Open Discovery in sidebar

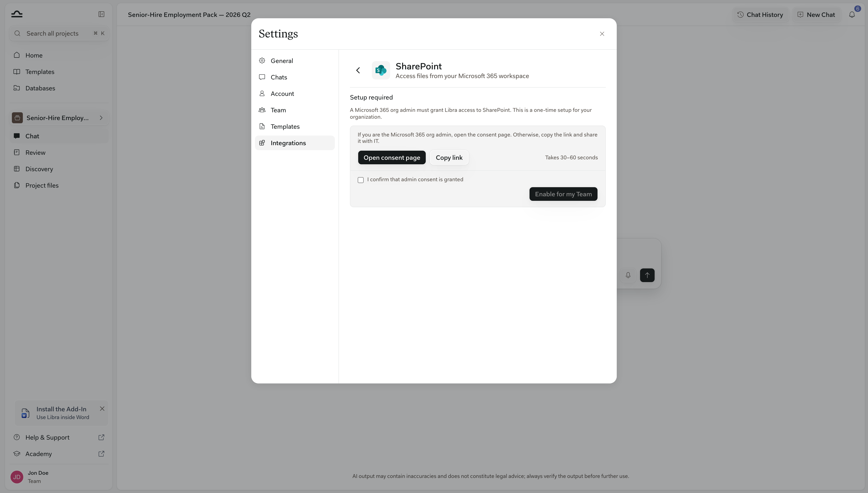pos(59,169)
